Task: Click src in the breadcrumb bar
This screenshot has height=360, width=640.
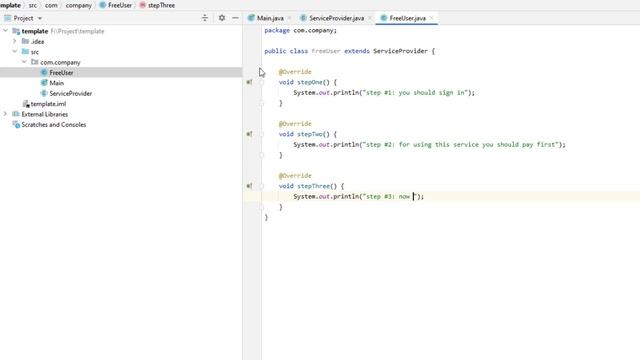Action: click(x=33, y=5)
